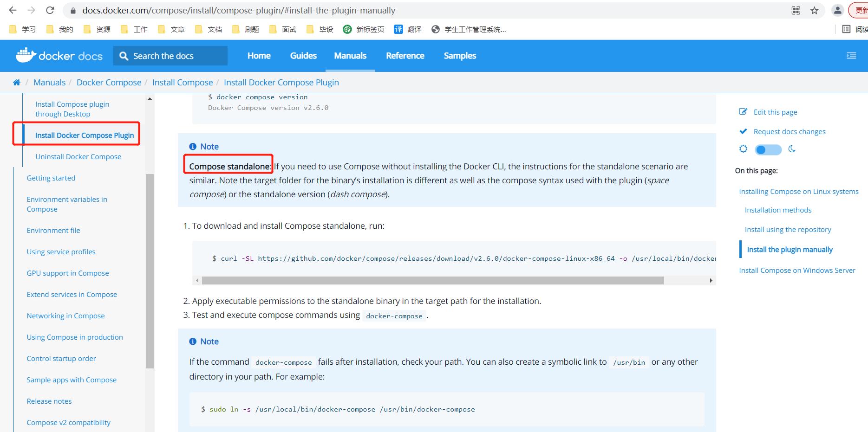Toggle the light/dark theme switch
The height and width of the screenshot is (432, 868).
pyautogui.click(x=768, y=149)
